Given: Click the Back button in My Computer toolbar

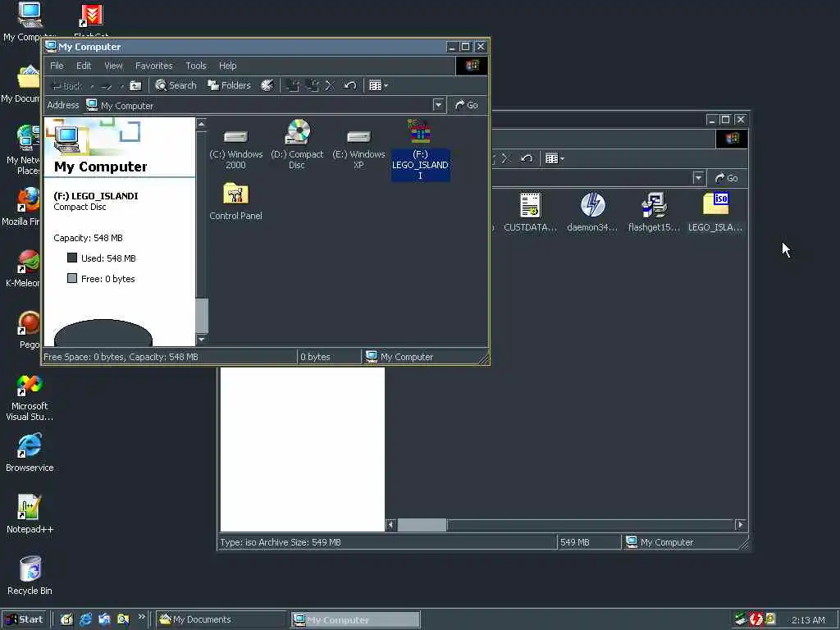Looking at the screenshot, I should click(x=67, y=85).
